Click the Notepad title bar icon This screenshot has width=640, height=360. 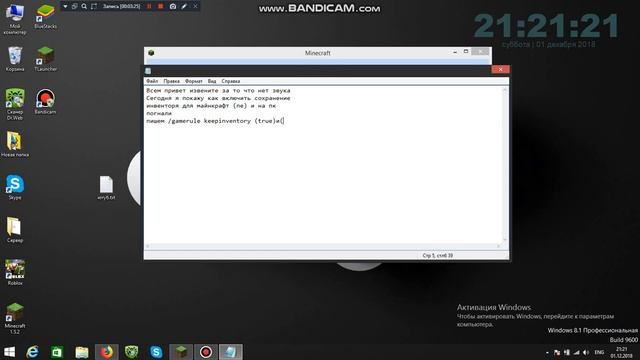point(148,71)
